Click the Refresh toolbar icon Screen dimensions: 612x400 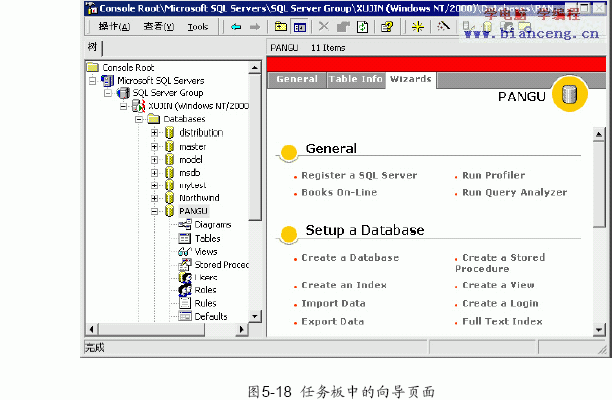[363, 27]
